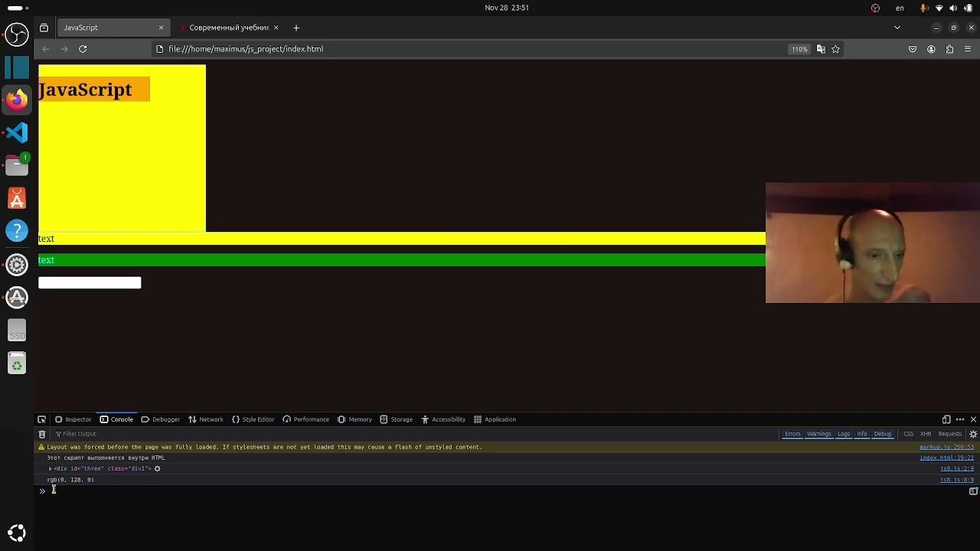The image size is (980, 551).
Task: Clear console output with trash icon
Action: click(42, 434)
